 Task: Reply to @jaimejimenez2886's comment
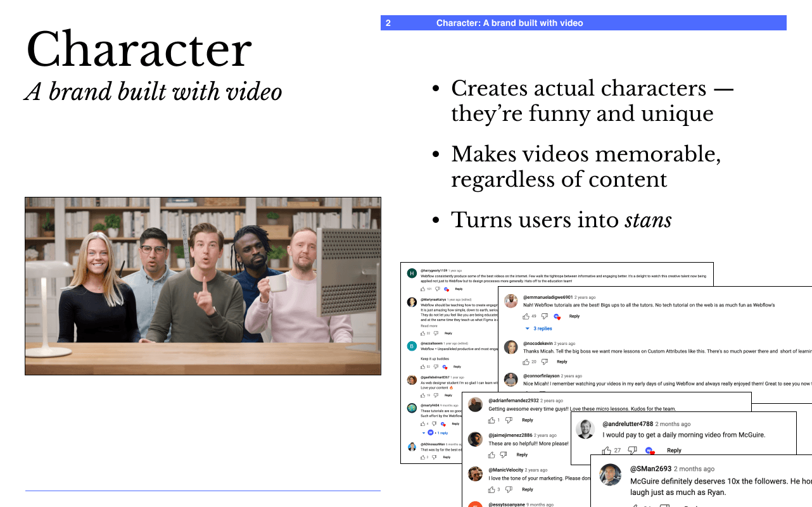522,454
